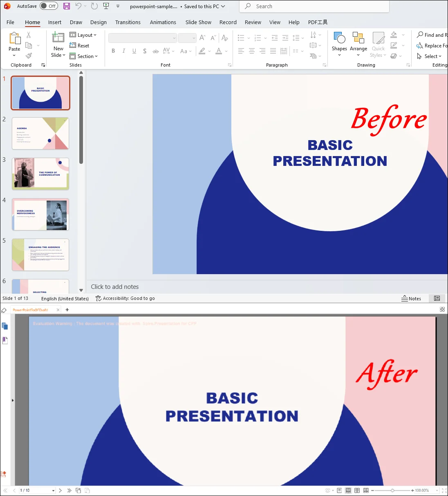This screenshot has width=448, height=496.
Task: Apply italic formatting
Action: 123,51
